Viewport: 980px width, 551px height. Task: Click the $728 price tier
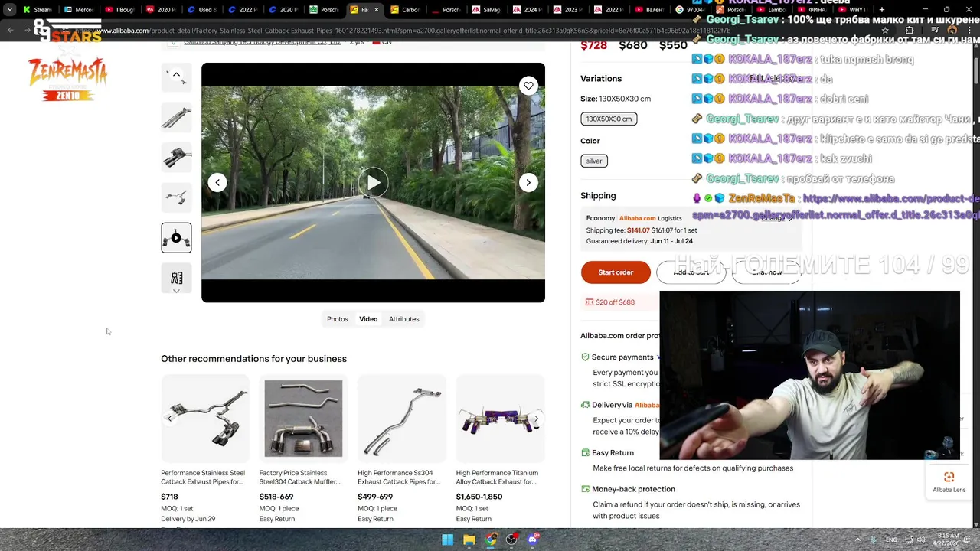pos(593,45)
